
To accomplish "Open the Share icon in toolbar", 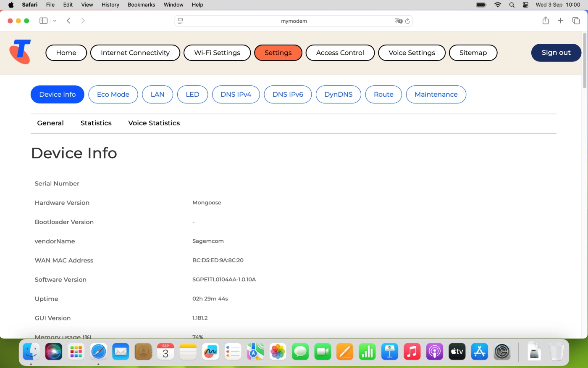I will (546, 21).
